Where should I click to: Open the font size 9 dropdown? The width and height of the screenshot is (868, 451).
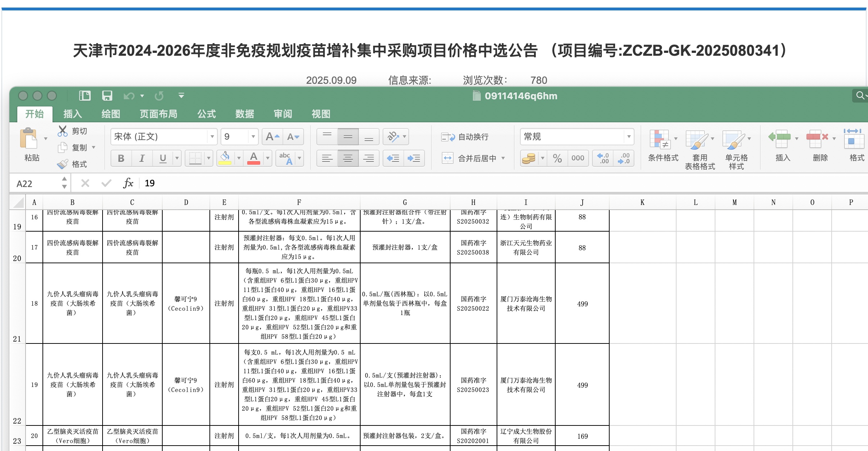(253, 137)
